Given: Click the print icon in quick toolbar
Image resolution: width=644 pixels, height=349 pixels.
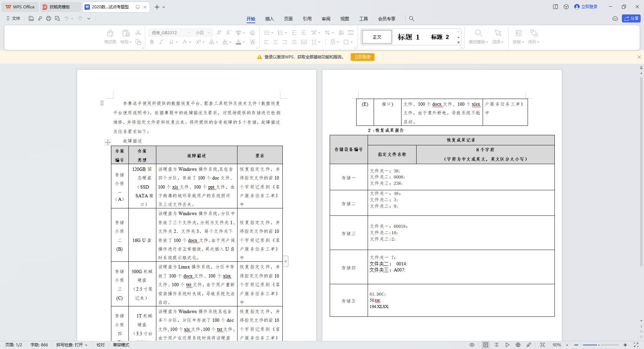Looking at the screenshot, I should click(49, 18).
